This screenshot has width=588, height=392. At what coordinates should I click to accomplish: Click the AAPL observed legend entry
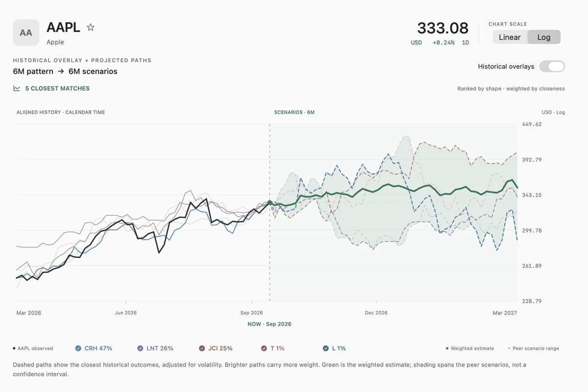33,348
